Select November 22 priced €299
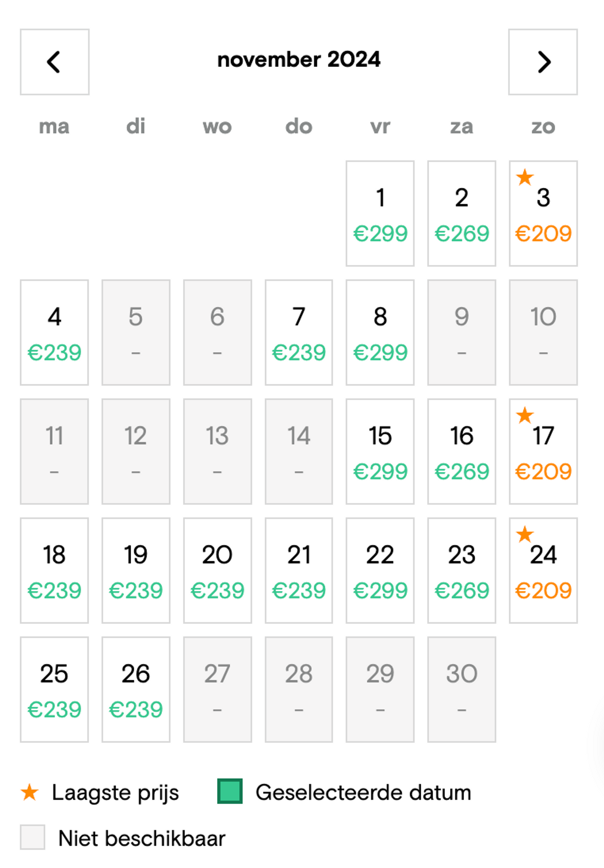This screenshot has width=604, height=868. [380, 570]
